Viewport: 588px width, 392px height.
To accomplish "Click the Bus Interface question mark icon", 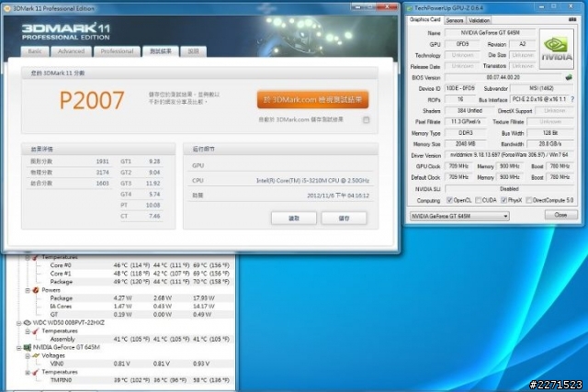I will coord(572,99).
